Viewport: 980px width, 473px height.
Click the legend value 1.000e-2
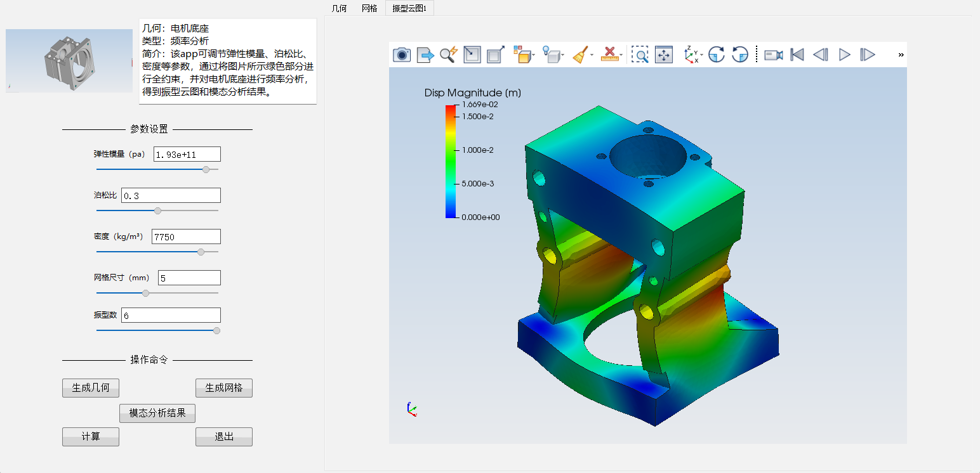pos(478,150)
